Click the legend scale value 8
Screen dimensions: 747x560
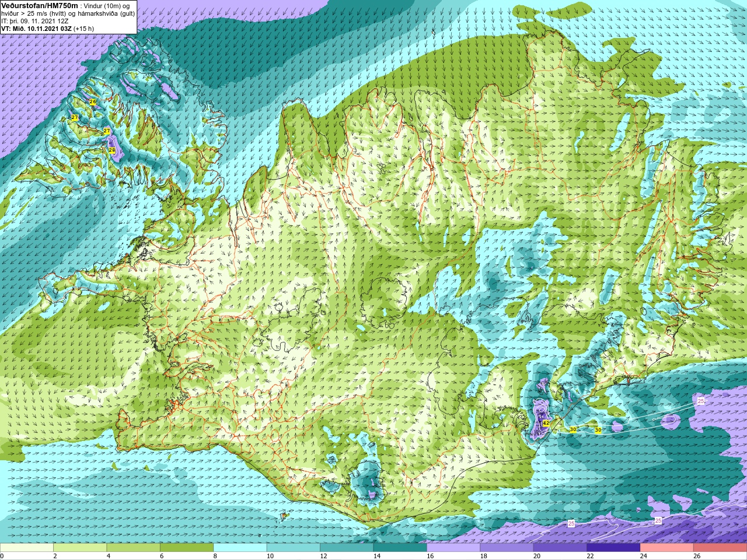tap(215, 556)
